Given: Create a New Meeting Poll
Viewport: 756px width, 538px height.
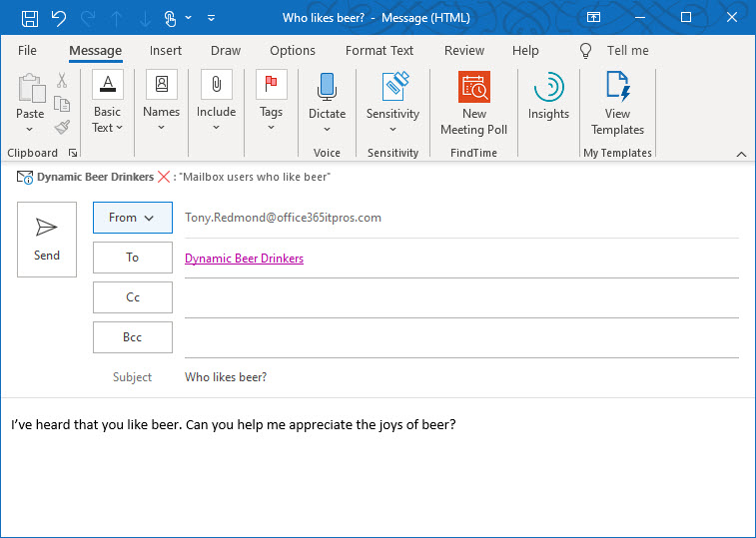Looking at the screenshot, I should pos(474,103).
